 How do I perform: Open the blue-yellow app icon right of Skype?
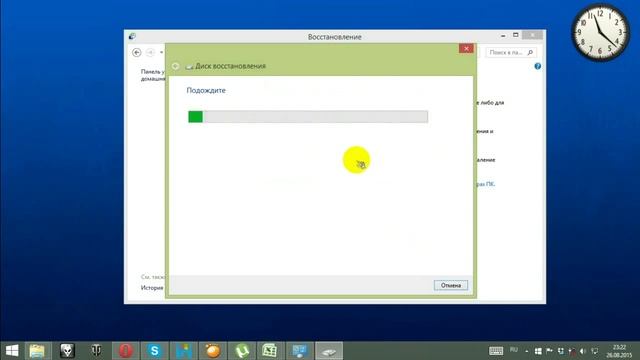pyautogui.click(x=184, y=351)
